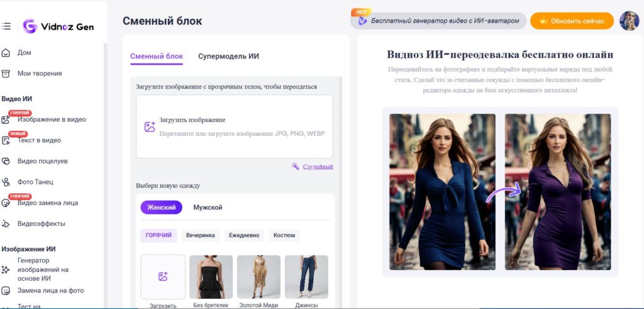Screen dimensions: 644x309
Task: Open Видеоэффекты in sidebar
Action: [41, 223]
